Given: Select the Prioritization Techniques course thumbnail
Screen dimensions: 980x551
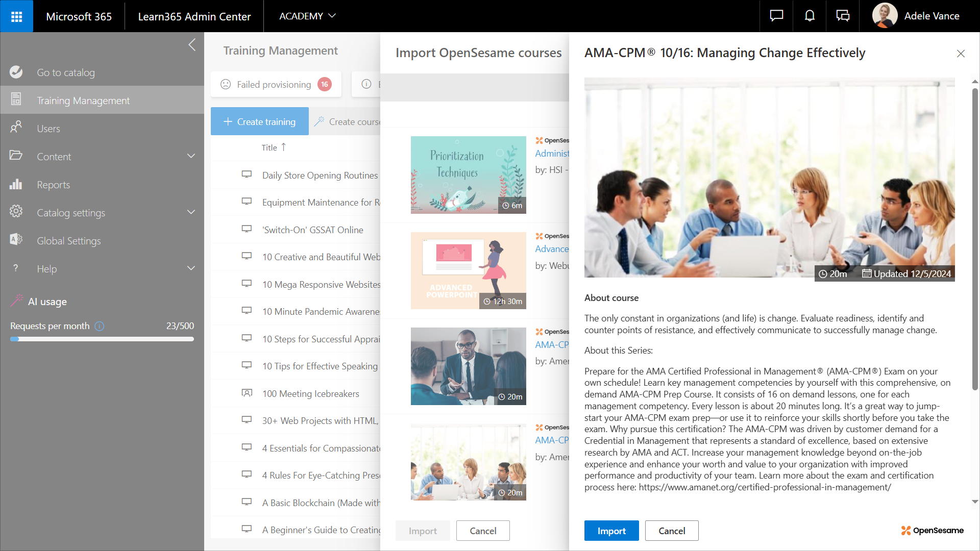Looking at the screenshot, I should pyautogui.click(x=468, y=174).
